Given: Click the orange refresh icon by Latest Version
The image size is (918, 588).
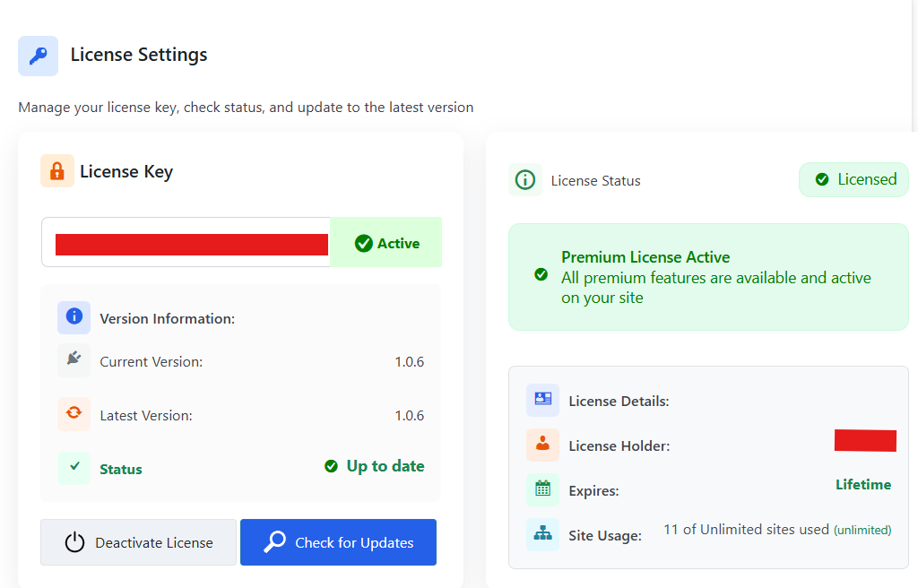Looking at the screenshot, I should click(74, 414).
